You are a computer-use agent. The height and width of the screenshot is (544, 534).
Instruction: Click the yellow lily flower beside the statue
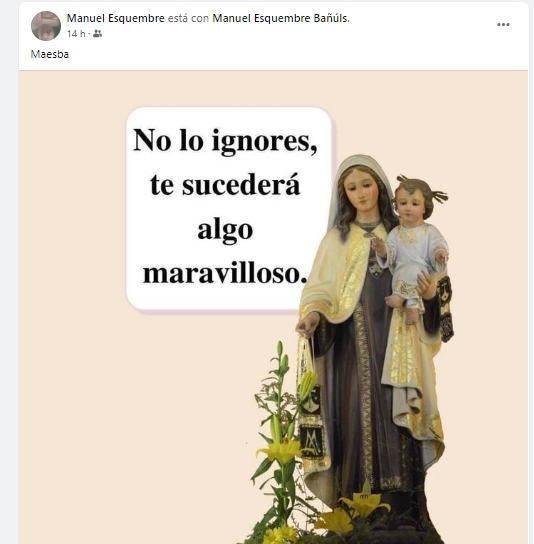coord(281,450)
